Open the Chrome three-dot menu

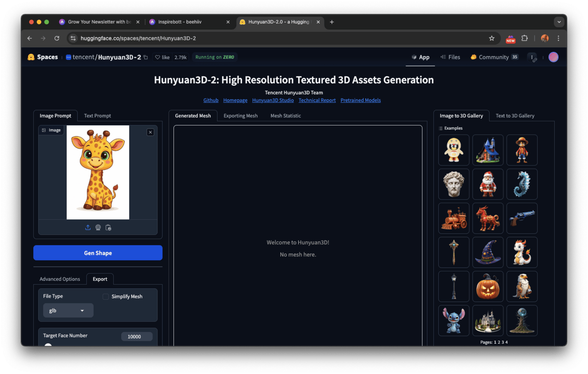click(558, 38)
